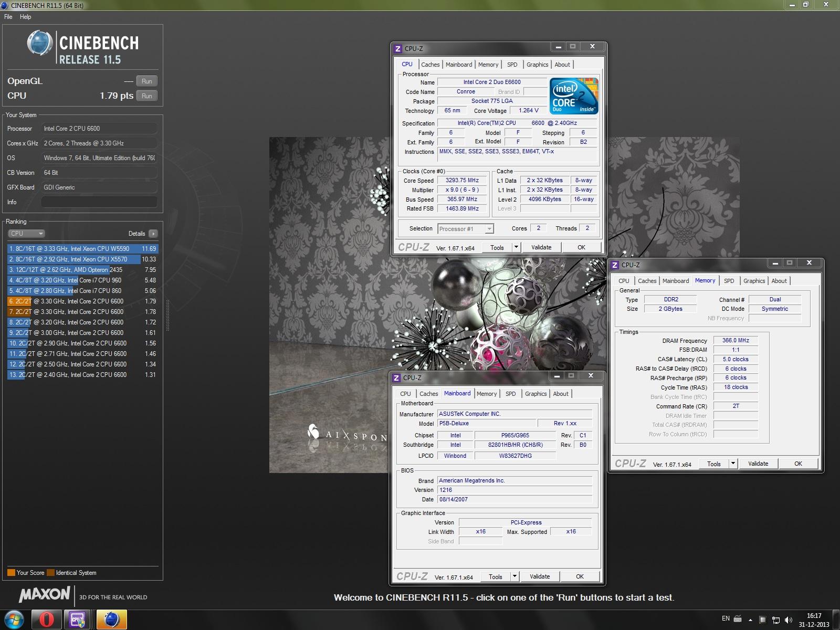
Task: Open the File menu
Action: [8, 17]
